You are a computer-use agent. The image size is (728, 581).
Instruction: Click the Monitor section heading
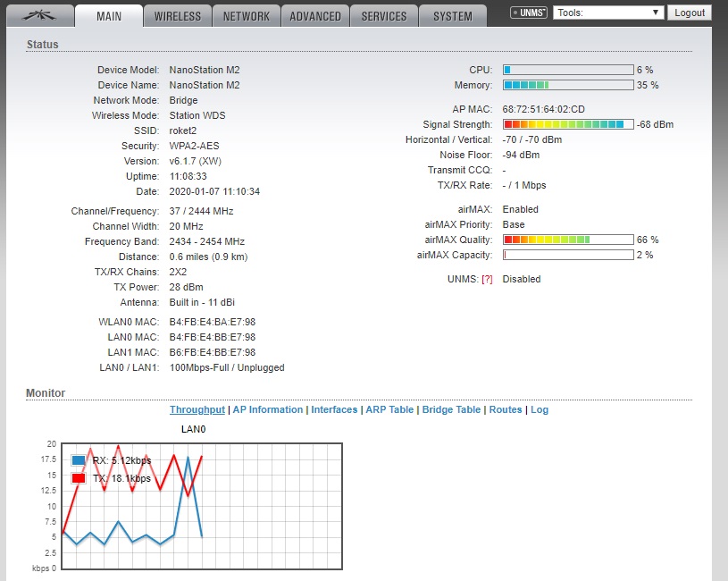[x=46, y=393]
